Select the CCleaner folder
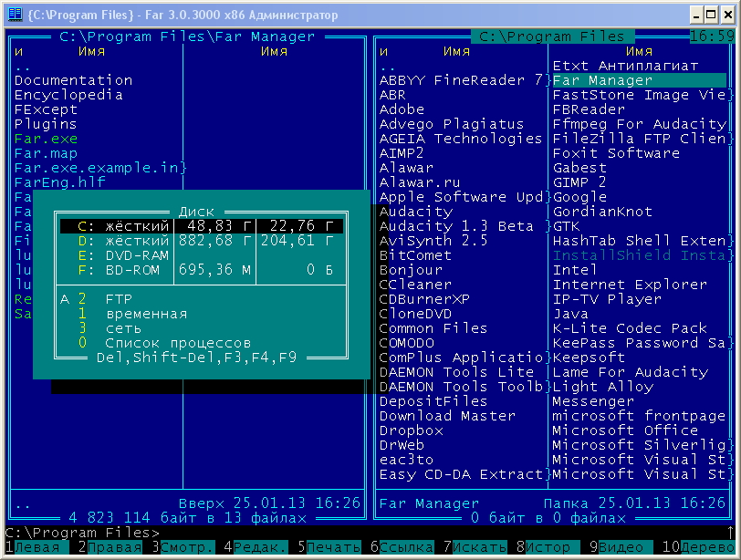Screen dimensions: 741x560 415,285
